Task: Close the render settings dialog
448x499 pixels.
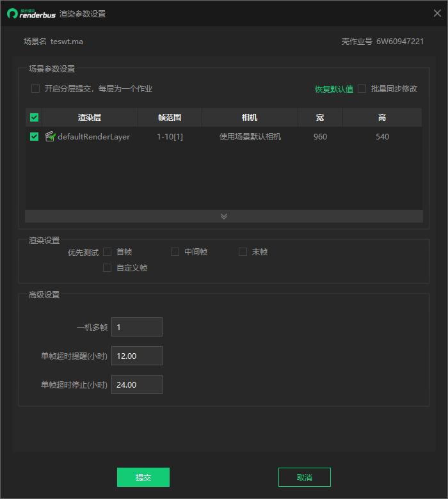Action: [x=437, y=13]
